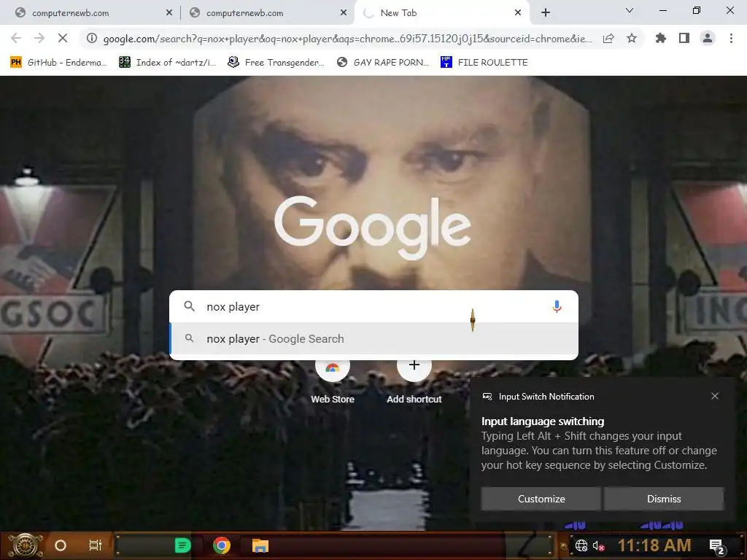Close the second computernewb.com tab
The width and height of the screenshot is (747, 560).
343,13
